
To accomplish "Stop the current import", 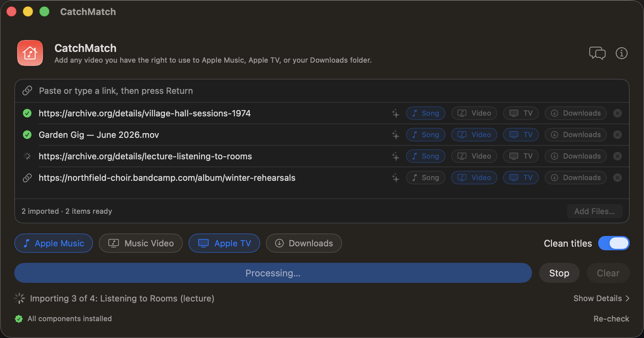I will click(x=559, y=273).
